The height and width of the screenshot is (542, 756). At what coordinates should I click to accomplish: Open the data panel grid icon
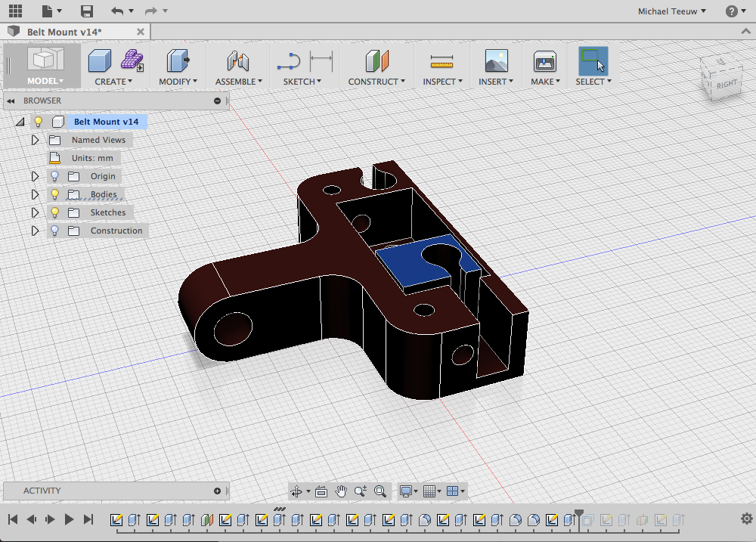[15, 11]
